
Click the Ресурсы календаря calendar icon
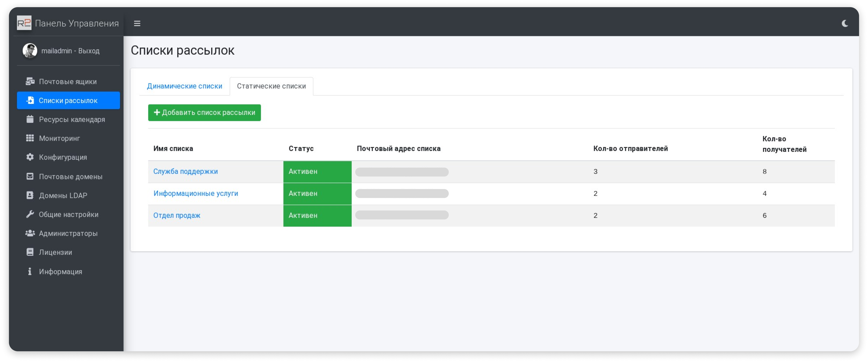30,119
